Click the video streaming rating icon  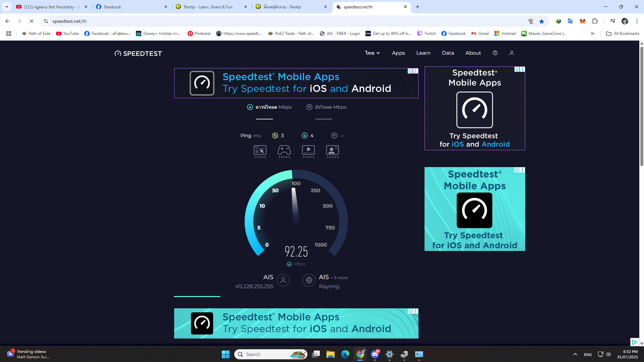click(308, 151)
